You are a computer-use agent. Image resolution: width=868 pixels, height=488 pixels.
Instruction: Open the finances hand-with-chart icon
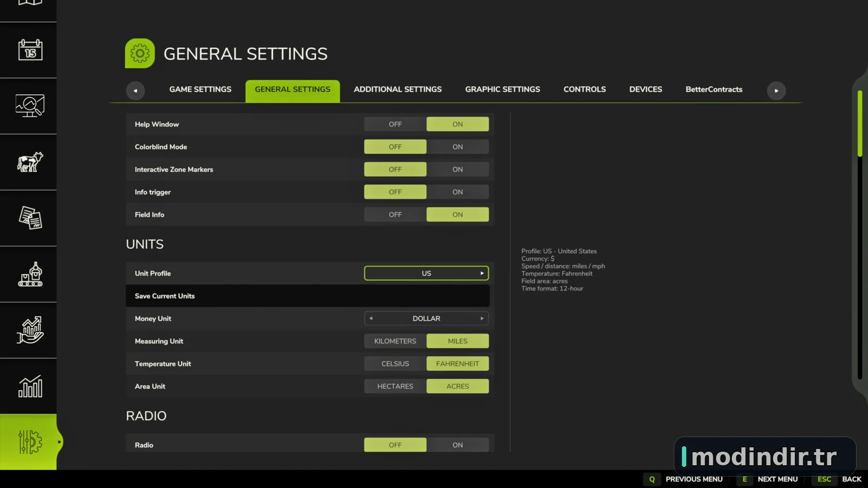pyautogui.click(x=30, y=330)
